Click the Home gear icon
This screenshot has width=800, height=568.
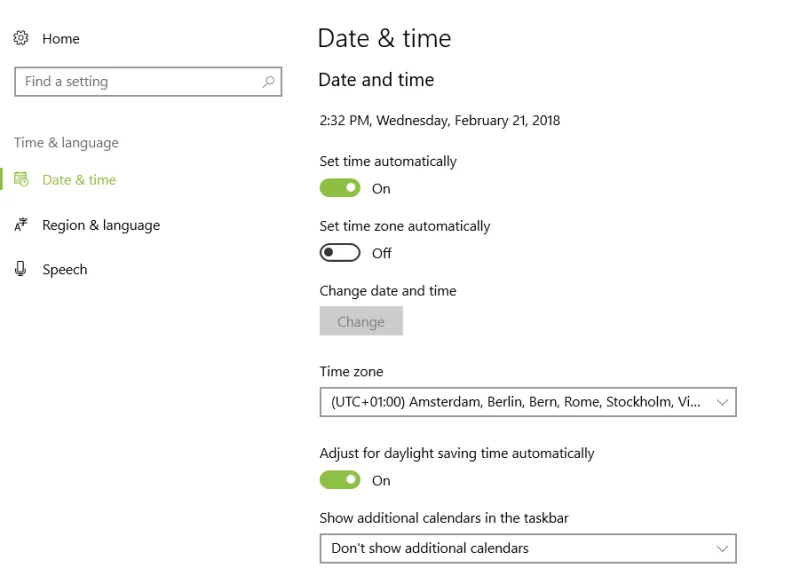click(21, 38)
